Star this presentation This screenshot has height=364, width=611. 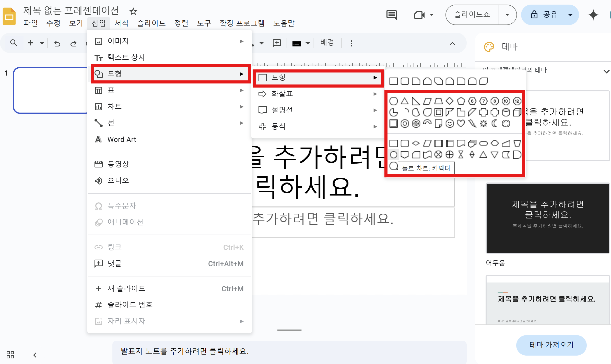(x=133, y=11)
